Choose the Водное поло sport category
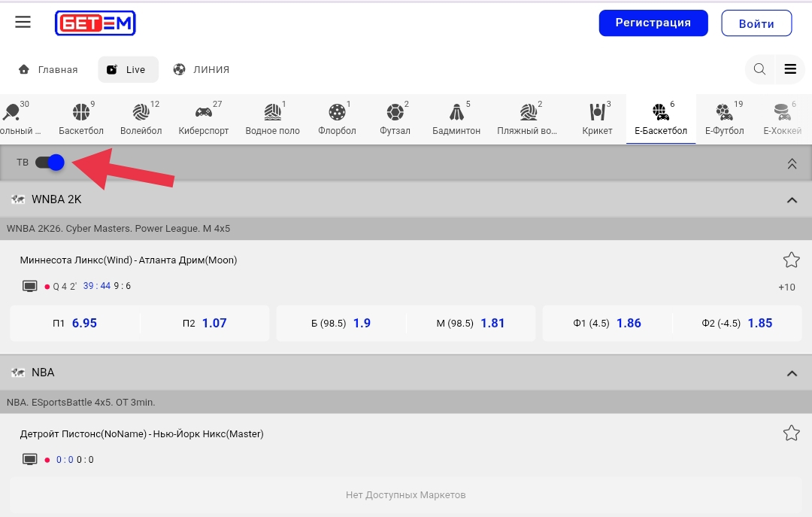The height and width of the screenshot is (517, 812). click(272, 119)
